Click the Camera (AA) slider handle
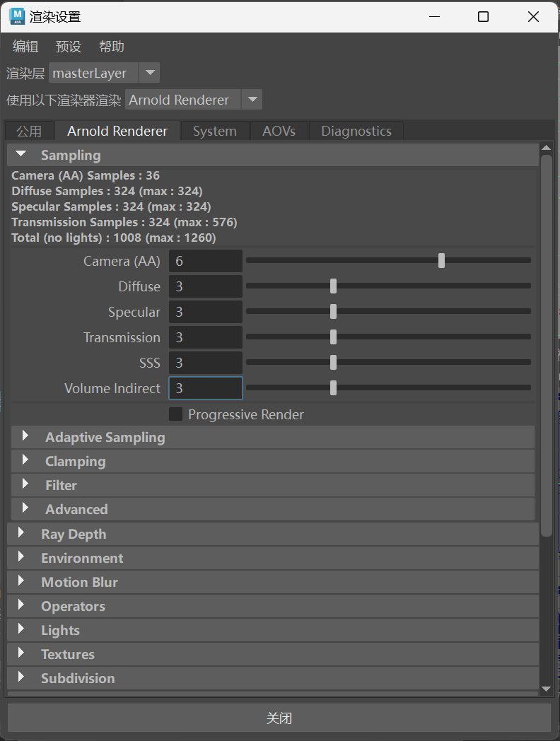The height and width of the screenshot is (741, 560). [x=441, y=260]
